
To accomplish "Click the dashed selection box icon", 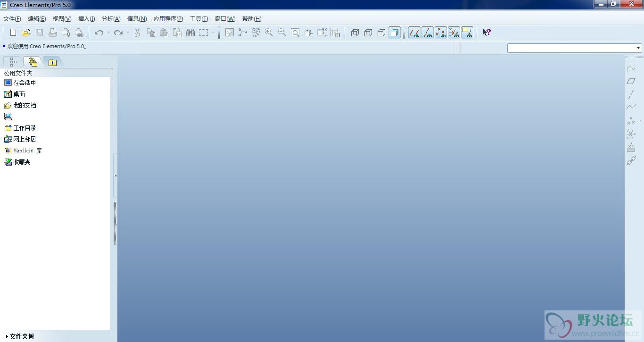I will click(203, 33).
